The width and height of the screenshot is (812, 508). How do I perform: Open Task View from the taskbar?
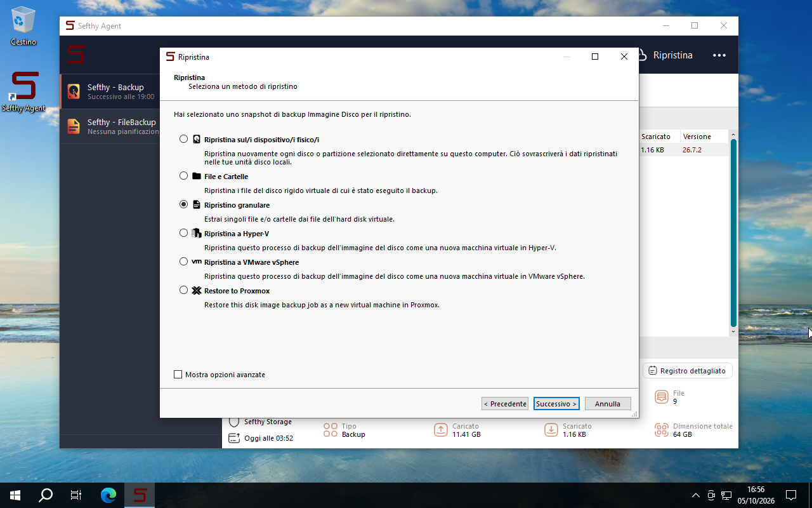click(x=75, y=495)
